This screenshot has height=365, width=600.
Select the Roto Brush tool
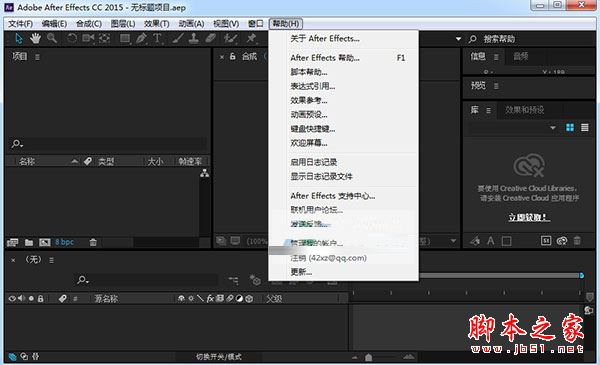click(x=230, y=38)
